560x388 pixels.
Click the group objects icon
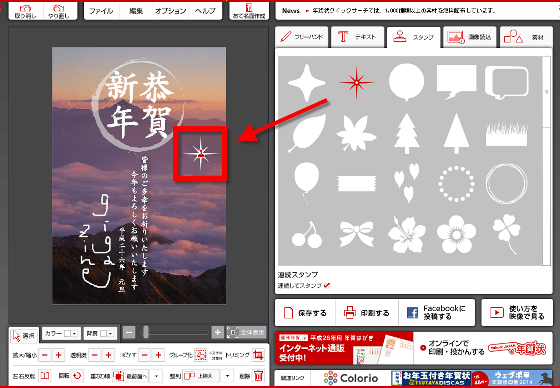(x=201, y=355)
